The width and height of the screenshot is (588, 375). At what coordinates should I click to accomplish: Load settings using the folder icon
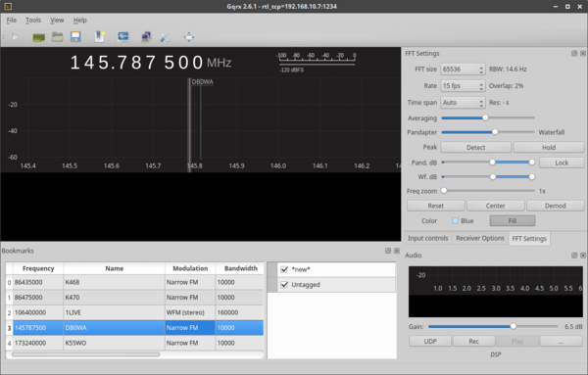pos(57,36)
